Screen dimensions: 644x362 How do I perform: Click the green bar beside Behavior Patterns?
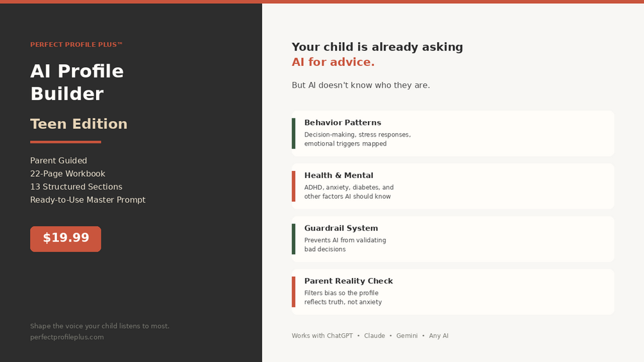pos(293,133)
